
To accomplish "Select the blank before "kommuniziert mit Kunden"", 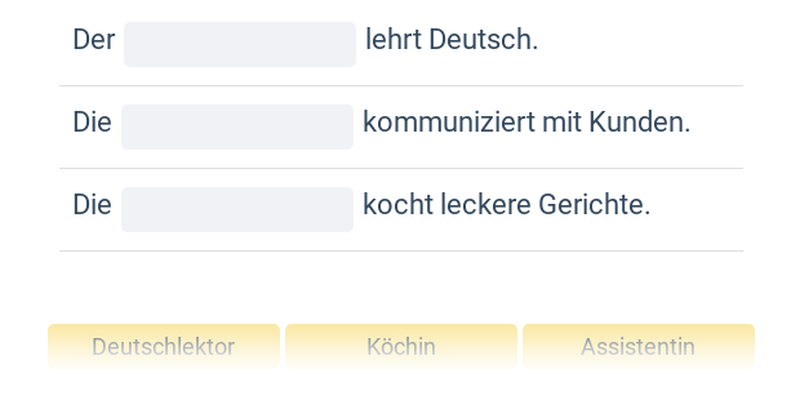I will [237, 127].
